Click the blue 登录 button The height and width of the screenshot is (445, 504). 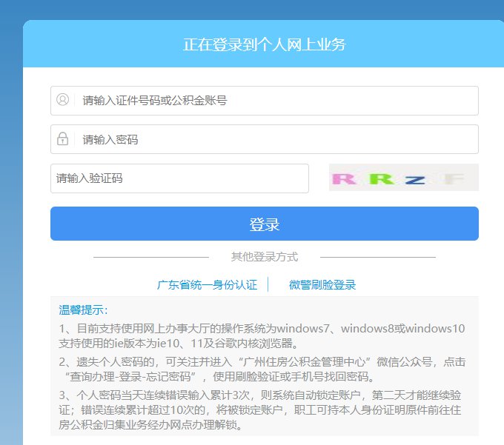point(264,224)
